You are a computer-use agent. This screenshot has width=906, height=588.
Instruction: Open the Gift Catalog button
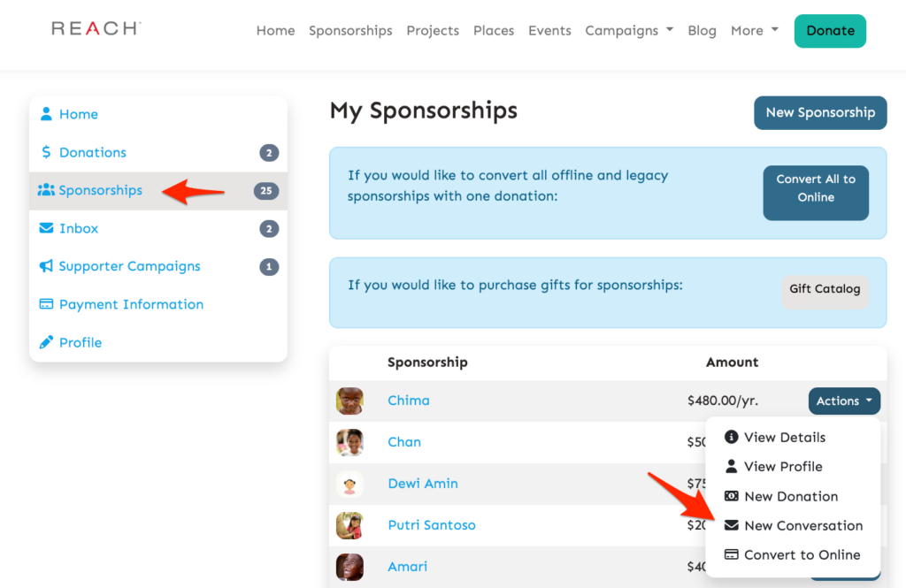pyautogui.click(x=825, y=289)
